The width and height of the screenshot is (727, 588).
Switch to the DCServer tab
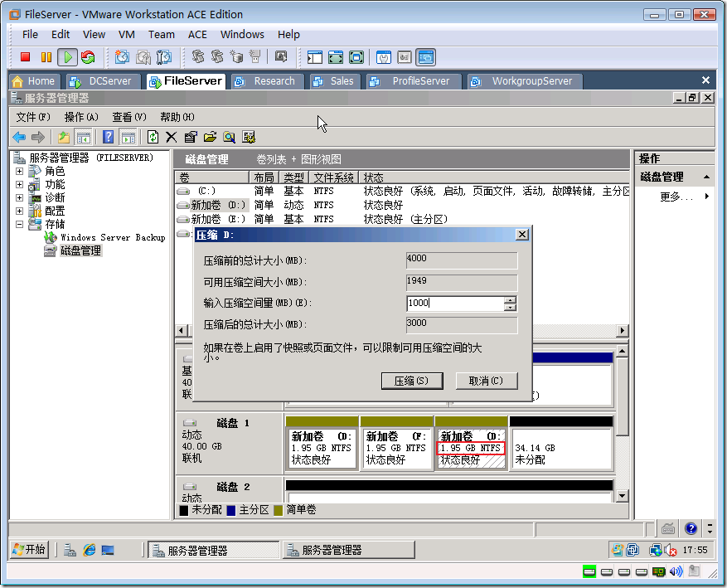click(103, 81)
